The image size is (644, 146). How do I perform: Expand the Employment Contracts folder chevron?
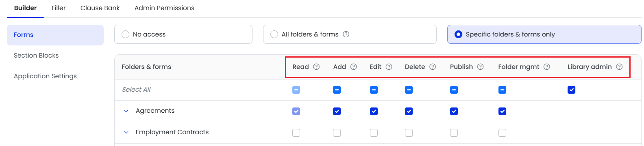tap(126, 133)
